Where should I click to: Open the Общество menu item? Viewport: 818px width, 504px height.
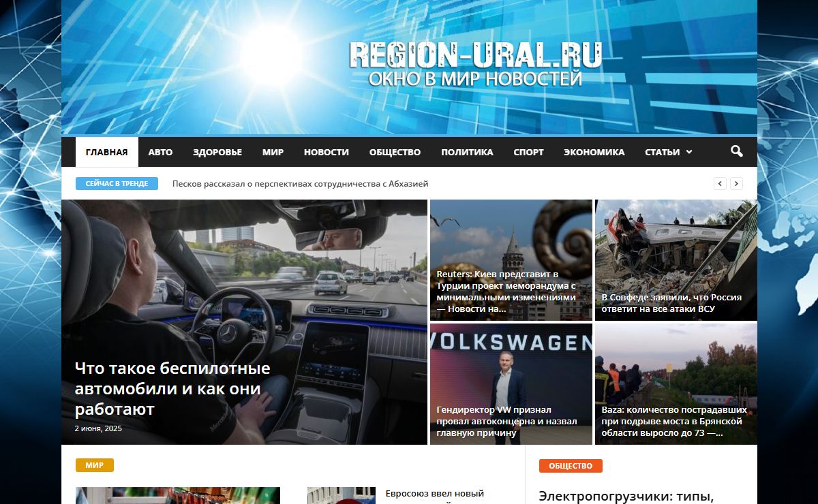(395, 152)
